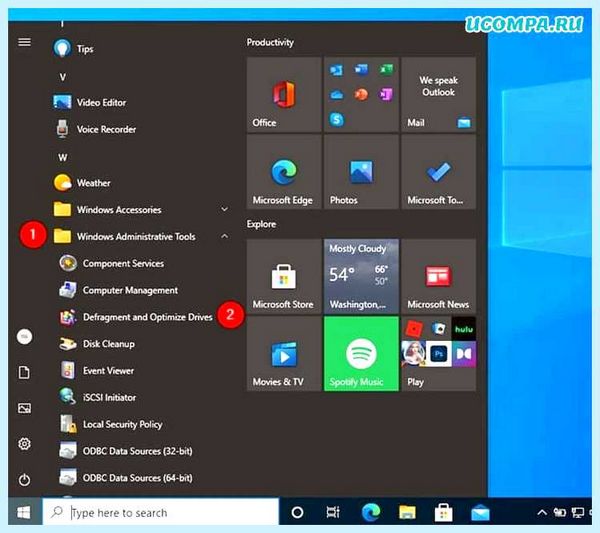Open Dolby icon in Play tile
The image size is (600, 533).
click(464, 354)
